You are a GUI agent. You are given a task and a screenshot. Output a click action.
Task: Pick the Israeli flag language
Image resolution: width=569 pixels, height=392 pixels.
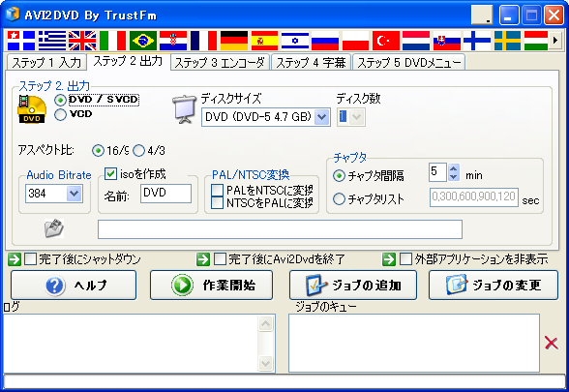click(x=294, y=41)
